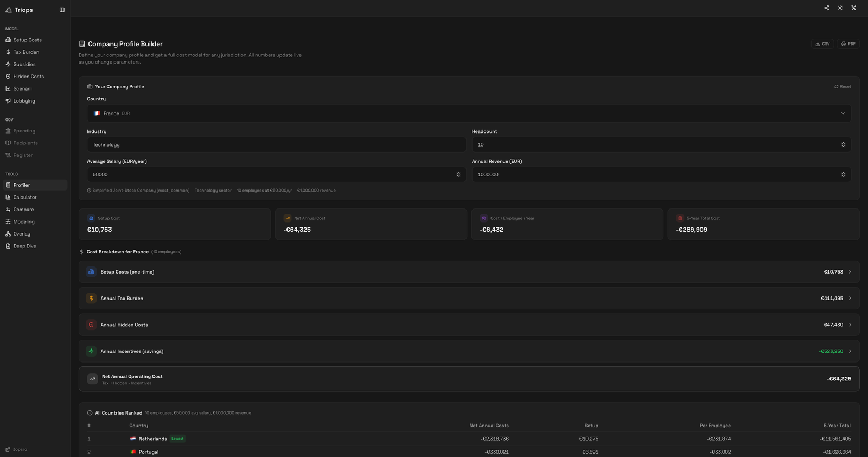Export the profile as PDF

(x=848, y=44)
